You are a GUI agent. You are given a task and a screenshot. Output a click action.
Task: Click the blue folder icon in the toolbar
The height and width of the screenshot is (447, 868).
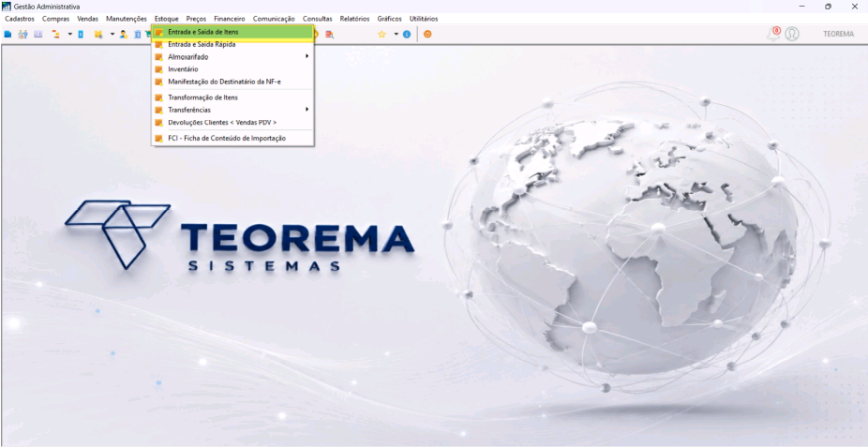click(7, 35)
